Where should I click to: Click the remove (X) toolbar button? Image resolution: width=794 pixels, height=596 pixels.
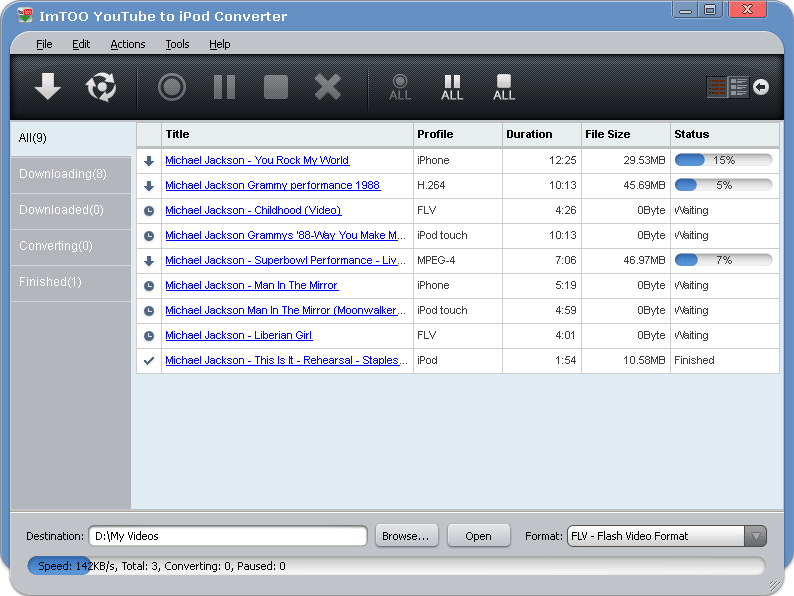point(328,87)
